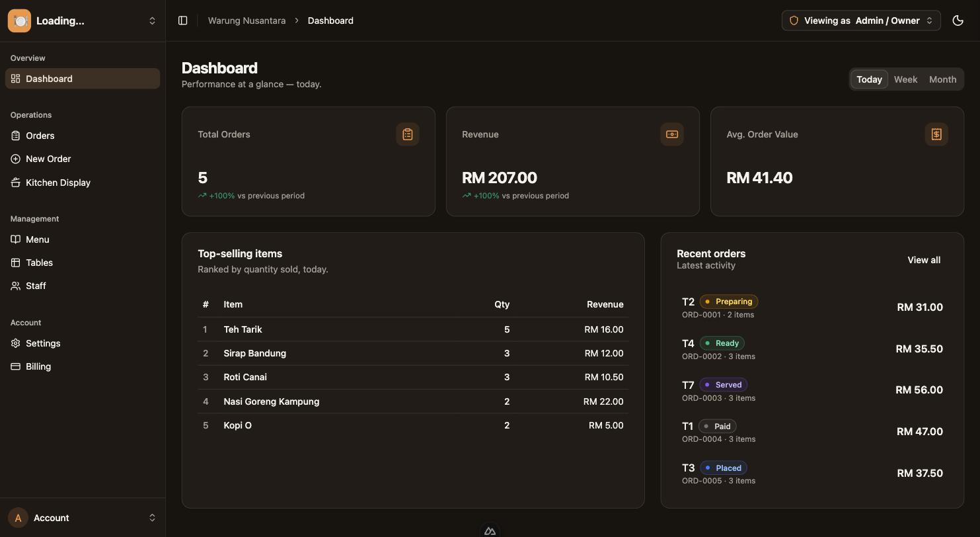Click the Account avatar letter A
Viewport: 980px width, 537px height.
coord(18,518)
